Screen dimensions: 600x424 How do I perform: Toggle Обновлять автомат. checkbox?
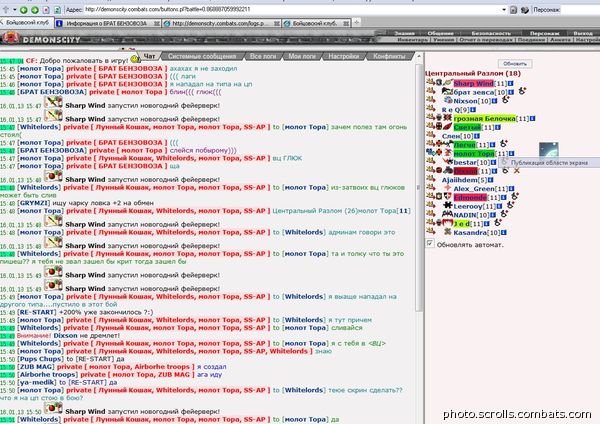(x=430, y=243)
